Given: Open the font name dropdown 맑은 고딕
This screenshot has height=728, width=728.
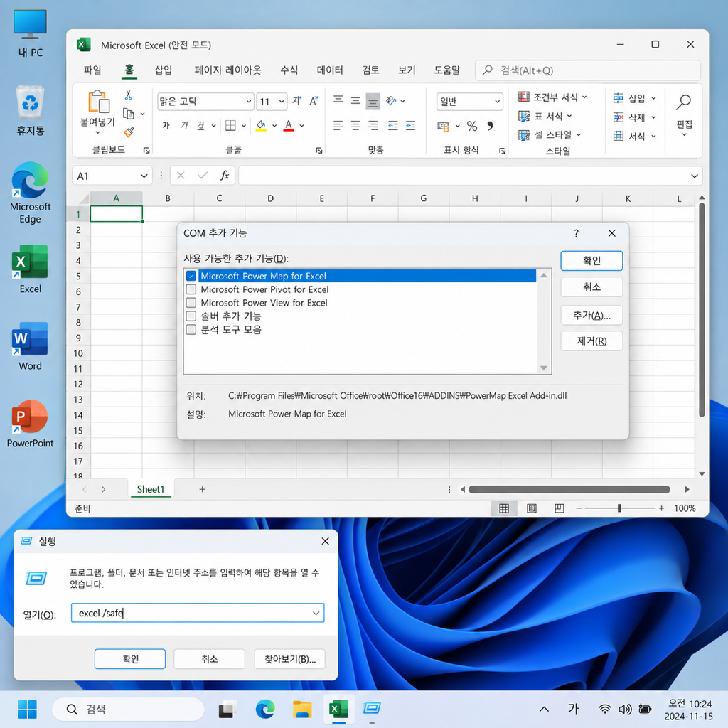Looking at the screenshot, I should (x=248, y=101).
